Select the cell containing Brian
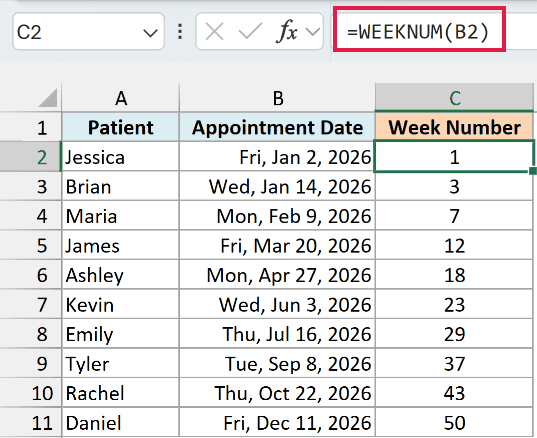 121,186
